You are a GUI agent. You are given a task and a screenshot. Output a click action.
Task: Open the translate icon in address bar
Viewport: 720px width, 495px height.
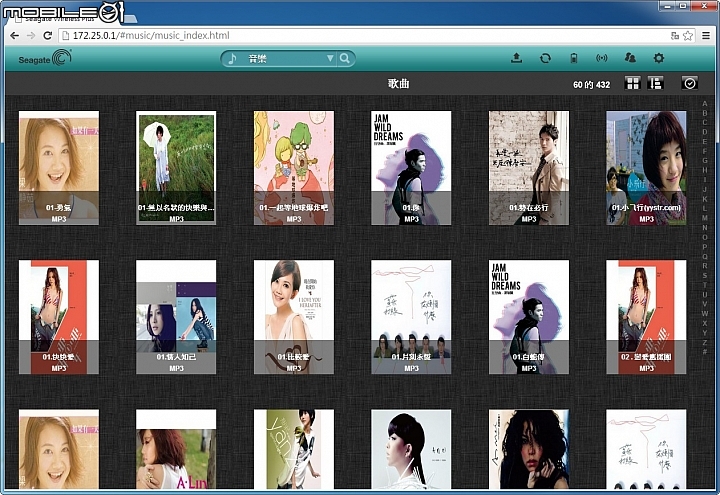pyautogui.click(x=675, y=35)
